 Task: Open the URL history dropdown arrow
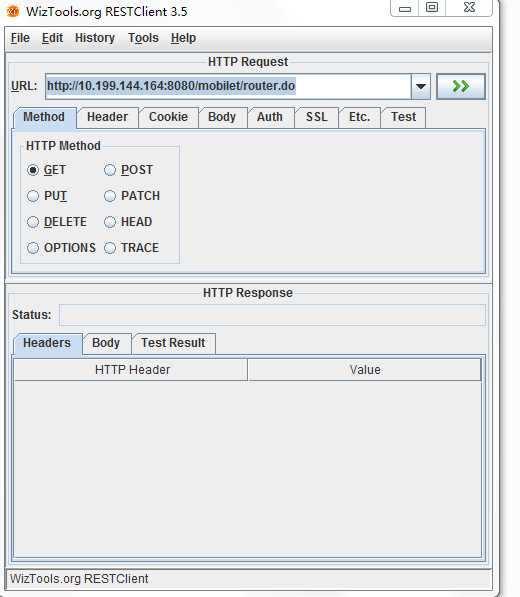pos(421,86)
